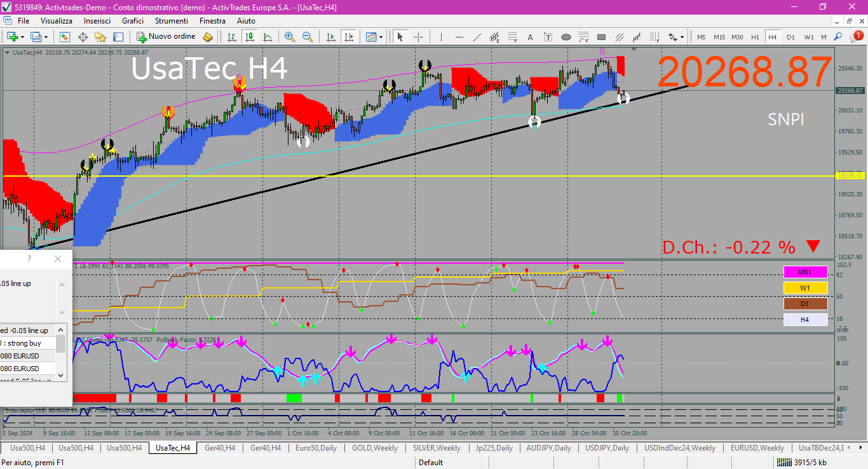Viewport: 868px width, 469px height.
Task: Open the Visualizza menu
Action: [57, 21]
